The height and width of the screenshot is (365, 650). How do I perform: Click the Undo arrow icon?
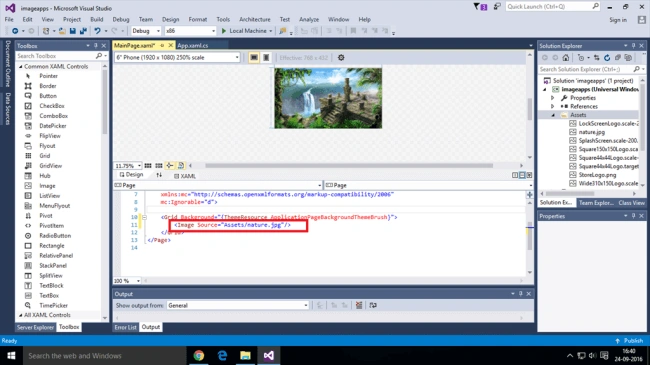[97, 31]
